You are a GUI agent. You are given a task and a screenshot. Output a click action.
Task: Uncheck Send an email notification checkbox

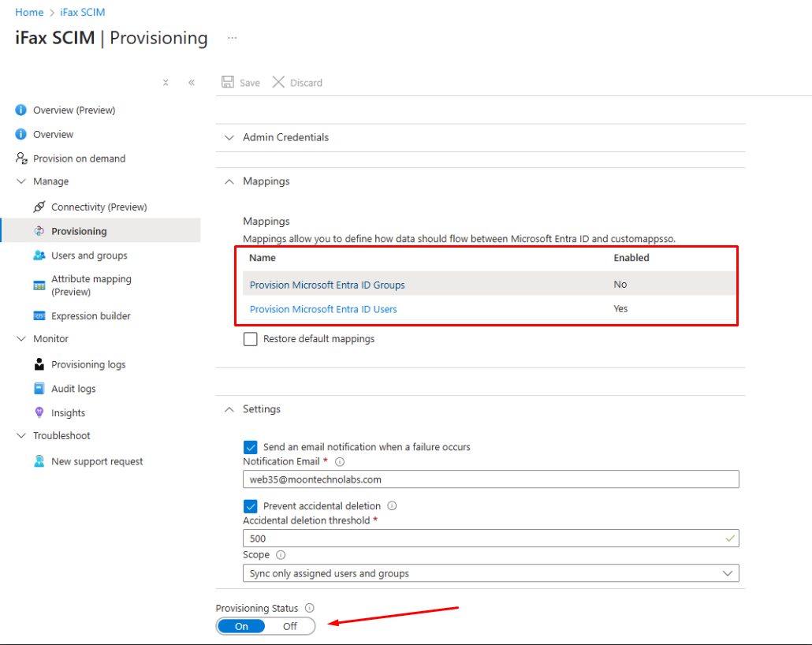[x=251, y=446]
